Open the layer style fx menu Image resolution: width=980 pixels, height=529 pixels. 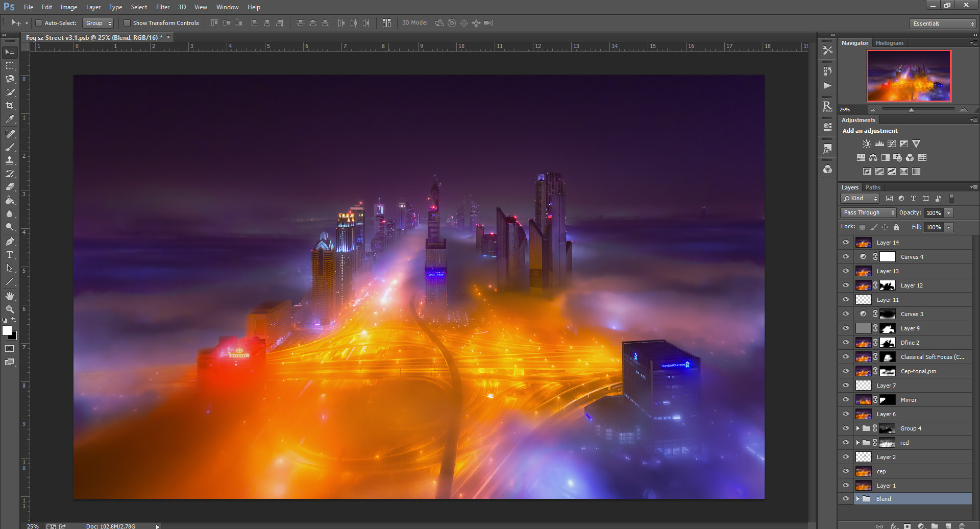pos(894,526)
